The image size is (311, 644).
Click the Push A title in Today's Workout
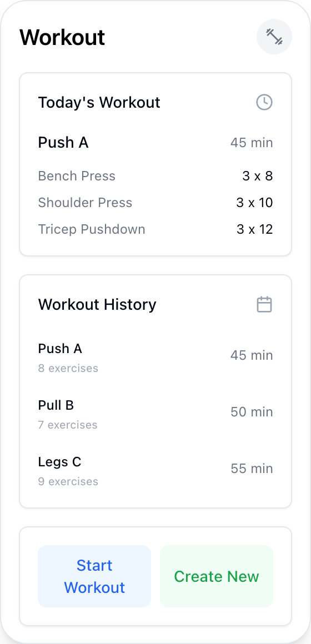[63, 143]
